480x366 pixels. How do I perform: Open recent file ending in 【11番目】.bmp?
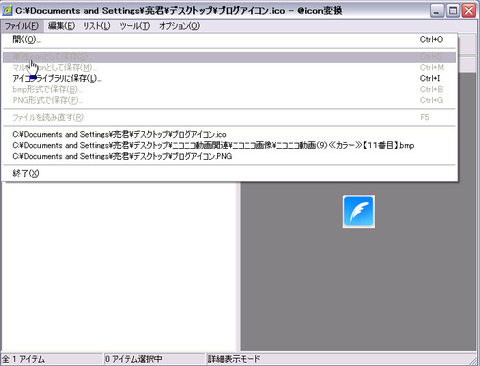(229, 145)
